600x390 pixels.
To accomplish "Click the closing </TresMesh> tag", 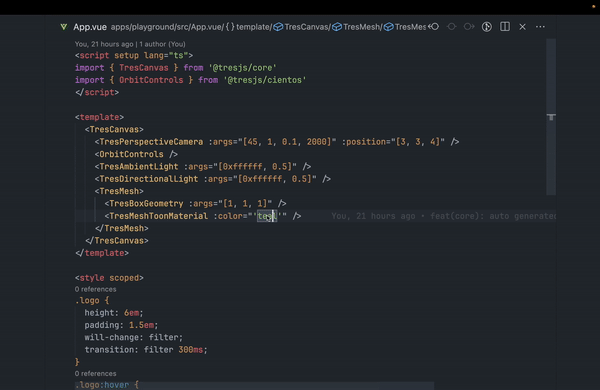I will click(122, 228).
